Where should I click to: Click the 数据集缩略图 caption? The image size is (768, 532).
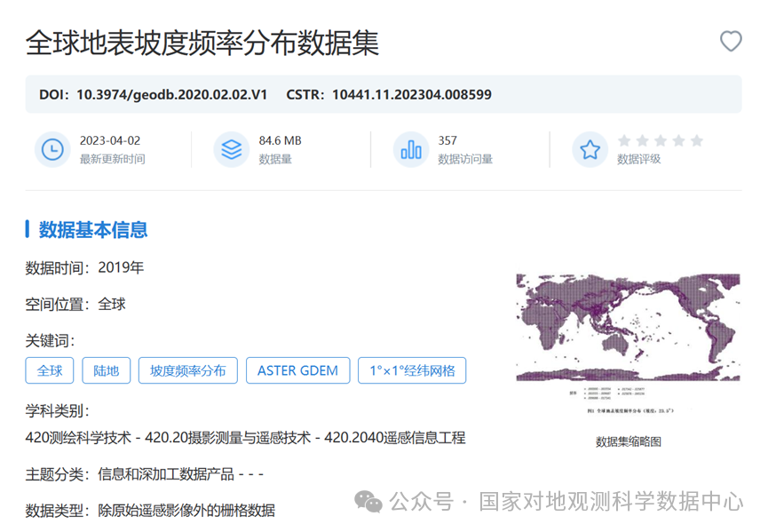pyautogui.click(x=628, y=441)
